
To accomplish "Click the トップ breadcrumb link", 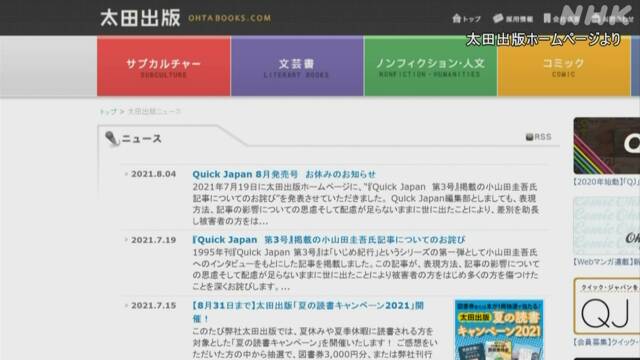I will click(108, 111).
